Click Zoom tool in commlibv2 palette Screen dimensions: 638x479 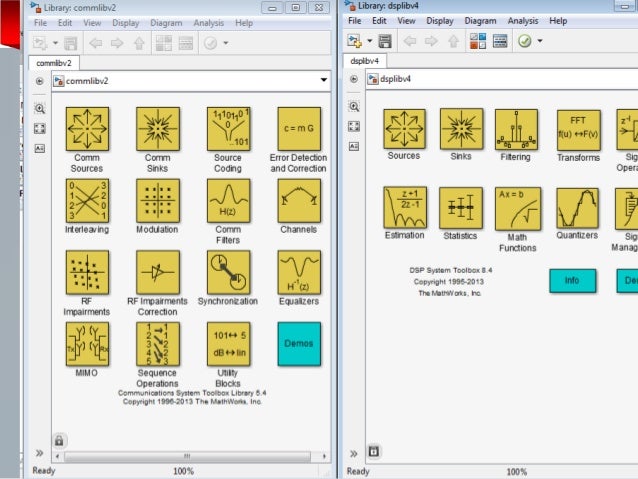point(39,109)
